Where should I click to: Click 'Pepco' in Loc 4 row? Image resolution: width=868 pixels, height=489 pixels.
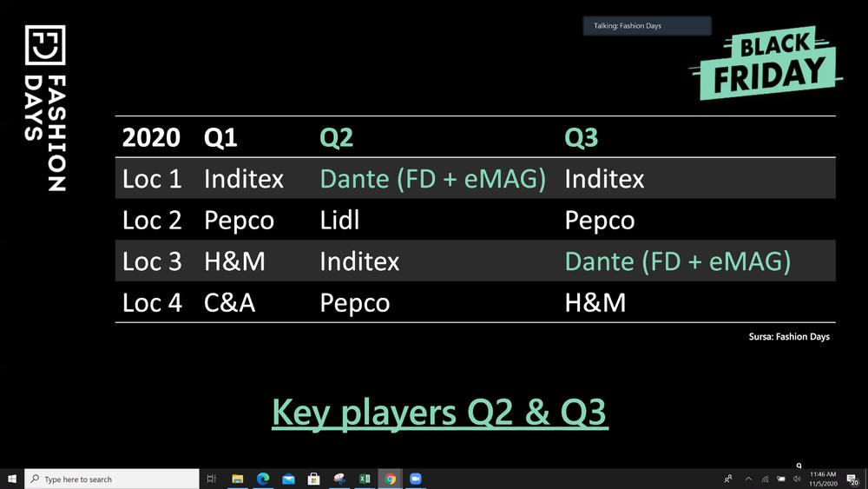click(x=355, y=303)
